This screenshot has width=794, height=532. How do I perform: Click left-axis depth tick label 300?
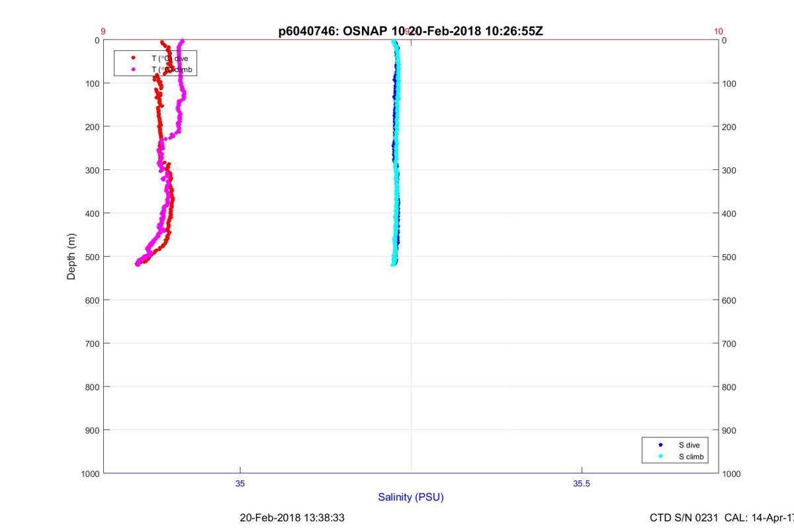(92, 170)
